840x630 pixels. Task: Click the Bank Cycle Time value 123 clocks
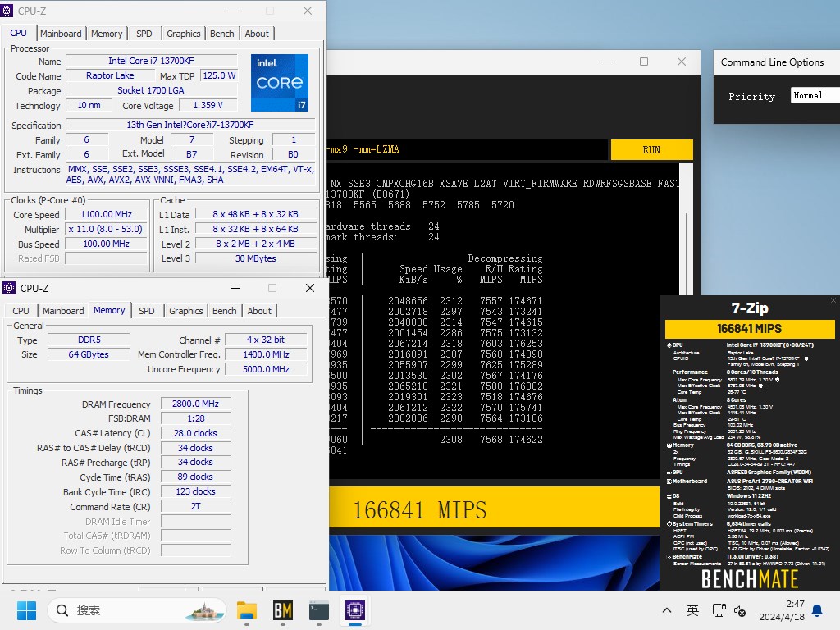(x=195, y=491)
